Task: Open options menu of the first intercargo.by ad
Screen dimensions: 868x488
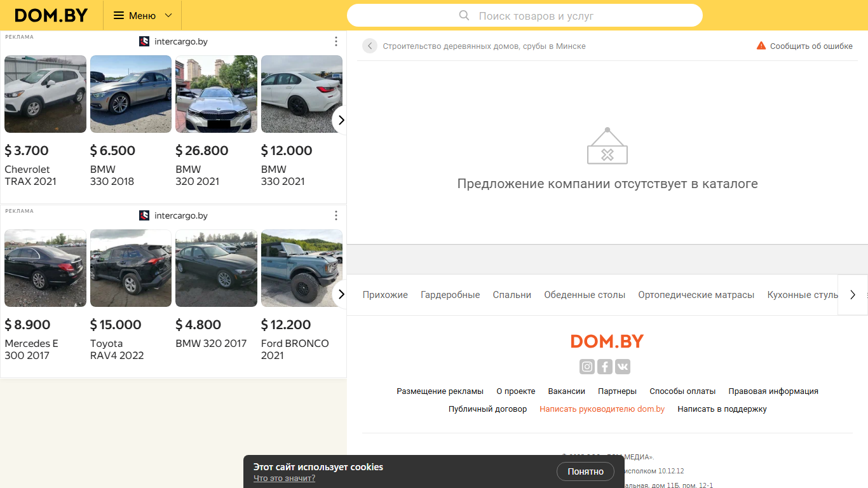Action: tap(336, 41)
